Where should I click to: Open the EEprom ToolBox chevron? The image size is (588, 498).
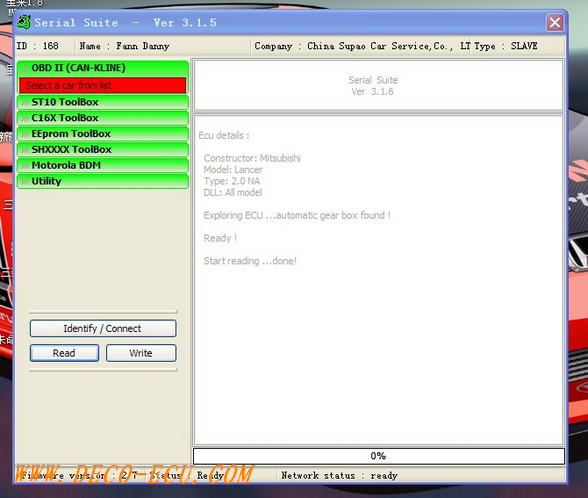point(25,134)
